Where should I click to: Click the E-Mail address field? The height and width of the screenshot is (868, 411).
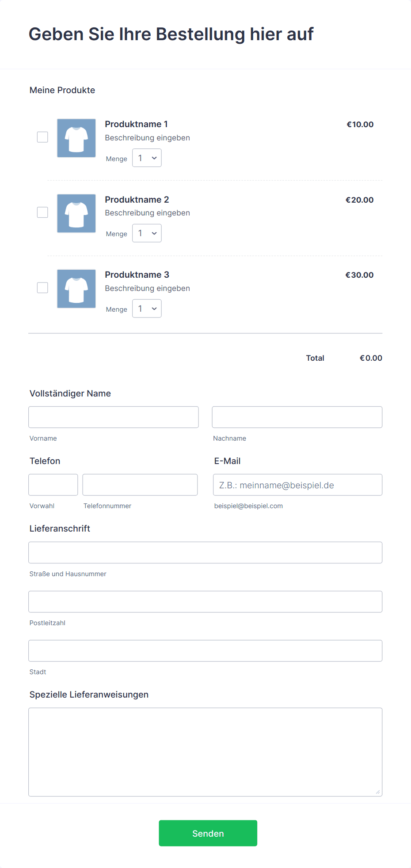pos(297,485)
